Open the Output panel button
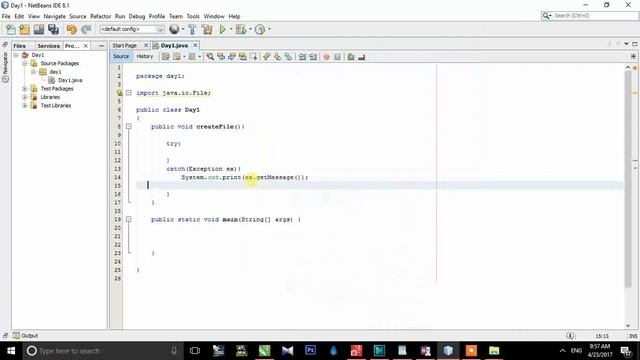The image size is (640, 360). coord(25,336)
